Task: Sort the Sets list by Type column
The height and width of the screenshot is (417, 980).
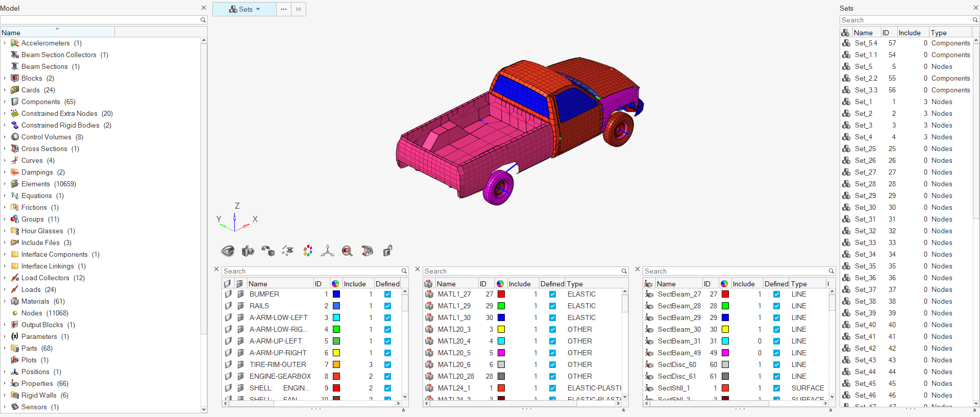Action: (x=938, y=33)
